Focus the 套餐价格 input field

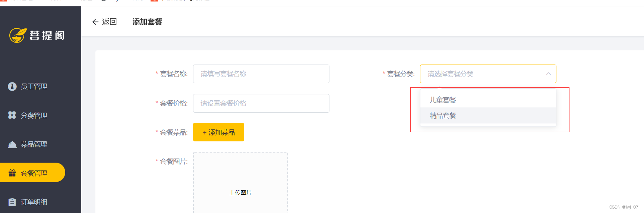[x=261, y=103]
